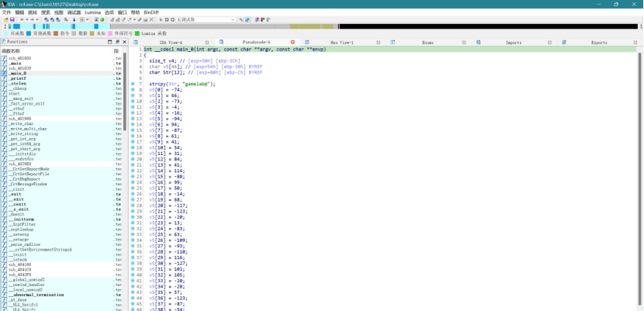
Task: Open the Lumina menu
Action: (93, 12)
